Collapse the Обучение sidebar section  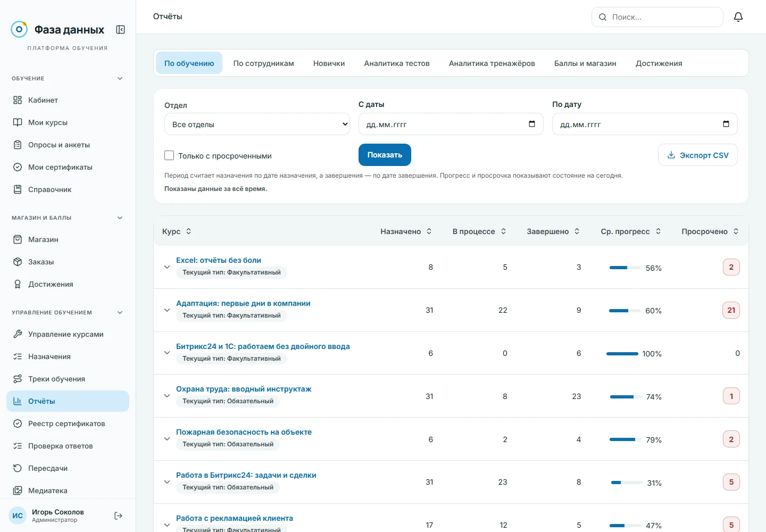120,78
